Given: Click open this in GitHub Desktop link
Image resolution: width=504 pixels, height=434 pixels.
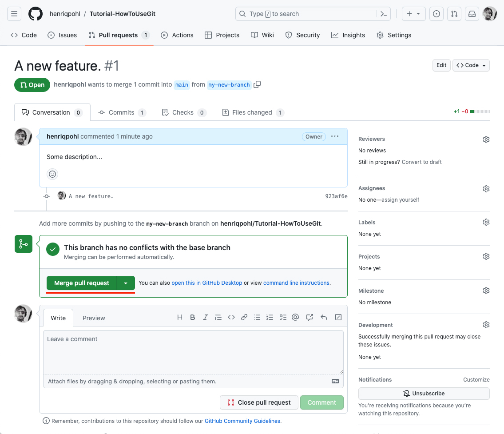Looking at the screenshot, I should click(x=206, y=283).
